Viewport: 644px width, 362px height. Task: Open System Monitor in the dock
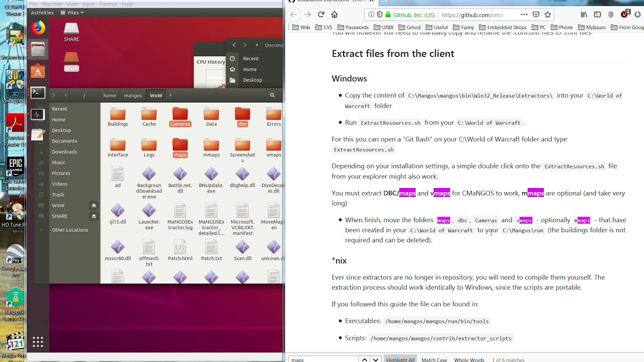click(38, 114)
